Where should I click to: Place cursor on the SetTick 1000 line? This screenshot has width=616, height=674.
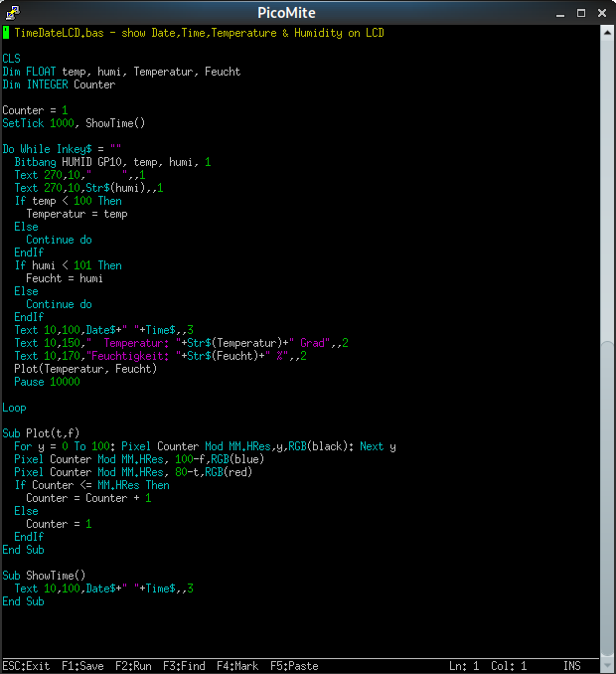[74, 123]
